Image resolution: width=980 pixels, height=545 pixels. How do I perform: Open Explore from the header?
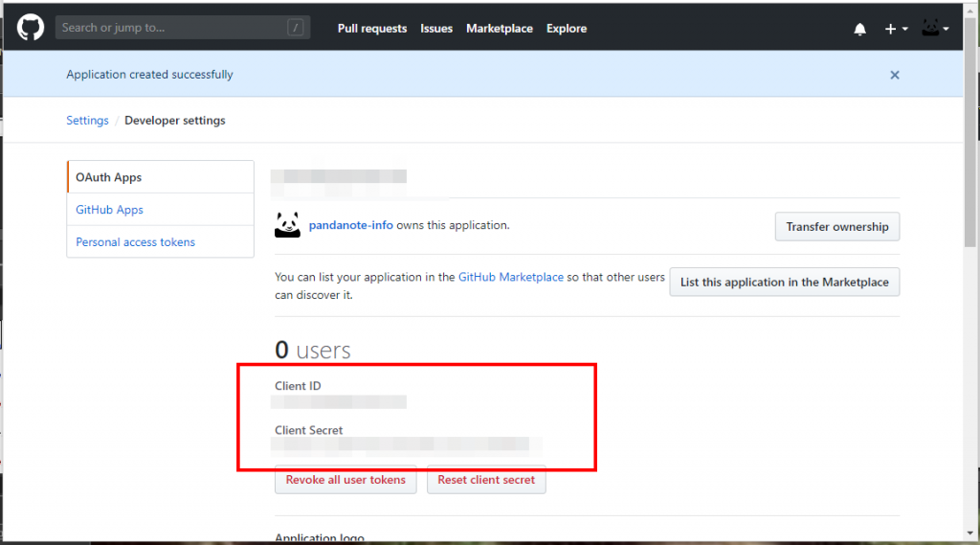[567, 28]
